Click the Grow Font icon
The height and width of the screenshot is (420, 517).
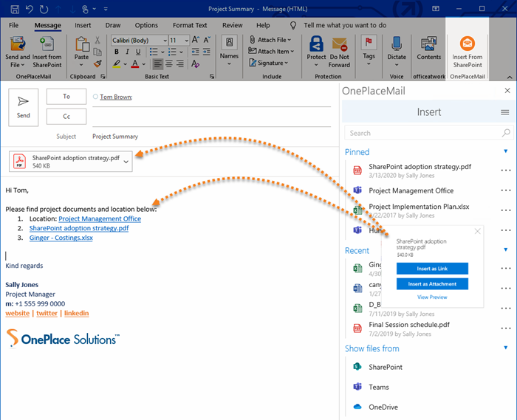point(196,40)
